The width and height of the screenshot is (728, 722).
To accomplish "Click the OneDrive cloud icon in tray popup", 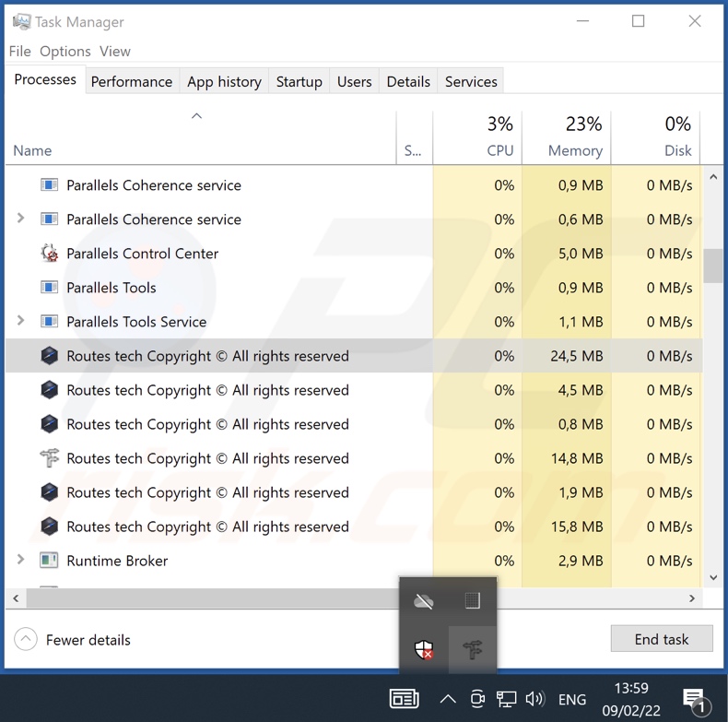I will [x=423, y=601].
